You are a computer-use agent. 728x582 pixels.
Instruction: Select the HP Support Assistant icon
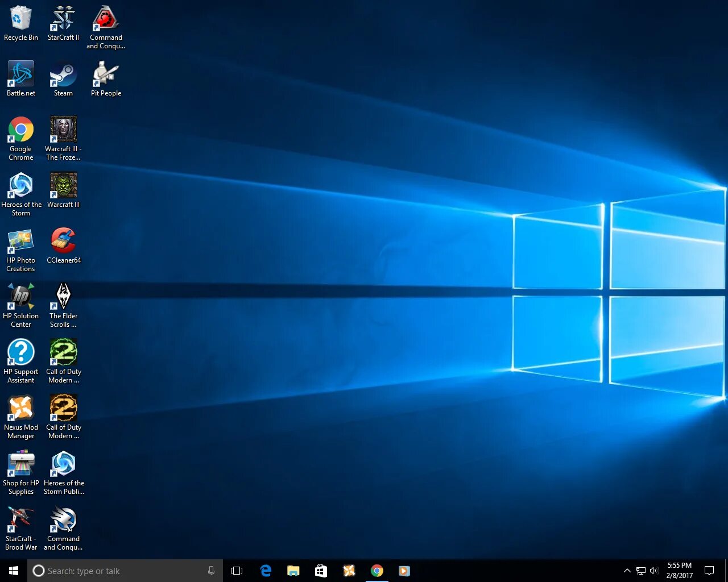(x=21, y=361)
